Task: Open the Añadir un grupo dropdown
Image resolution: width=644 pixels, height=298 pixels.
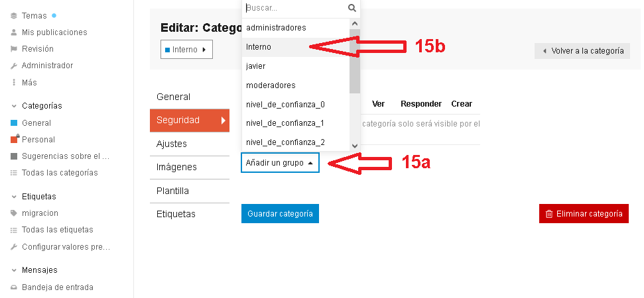Action: (x=279, y=163)
